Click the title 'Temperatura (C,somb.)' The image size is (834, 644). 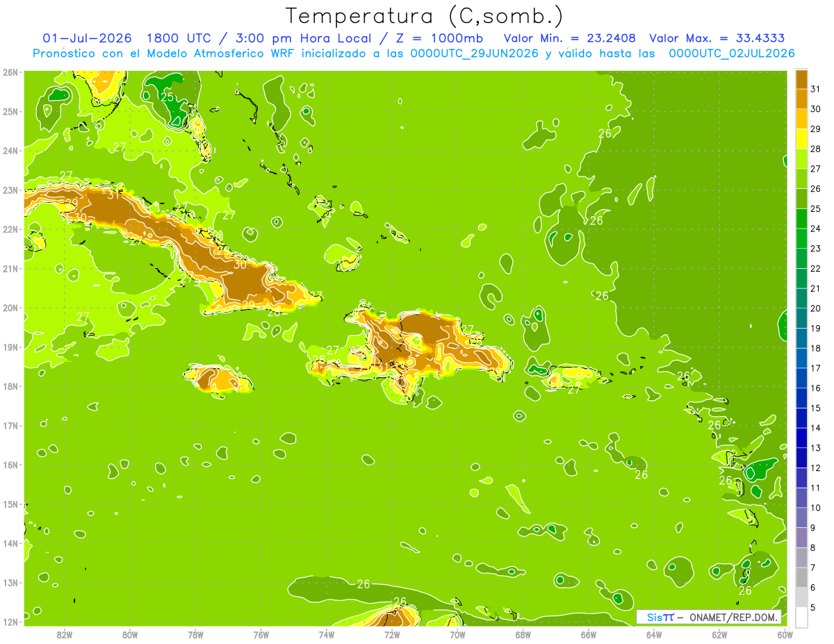425,16
